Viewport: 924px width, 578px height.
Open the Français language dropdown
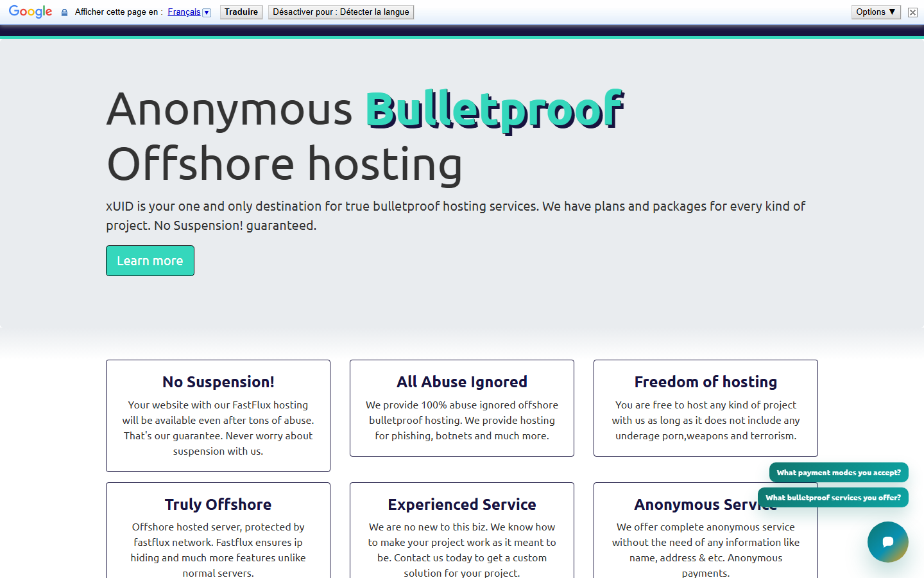click(x=189, y=12)
